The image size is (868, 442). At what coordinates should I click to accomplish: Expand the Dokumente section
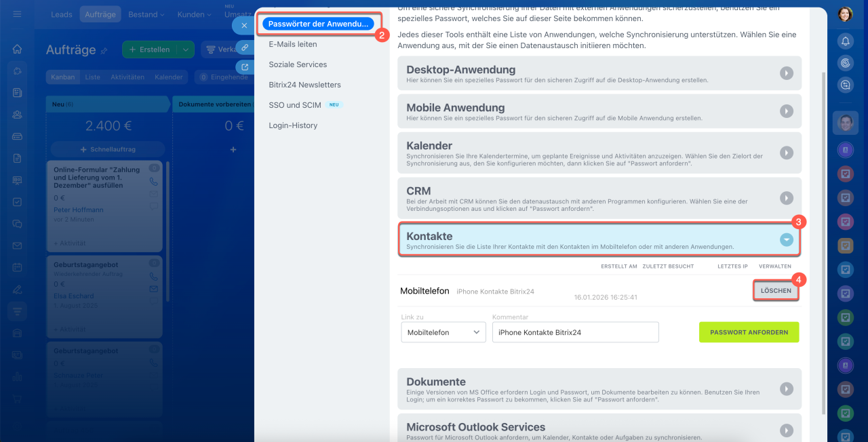(787, 388)
